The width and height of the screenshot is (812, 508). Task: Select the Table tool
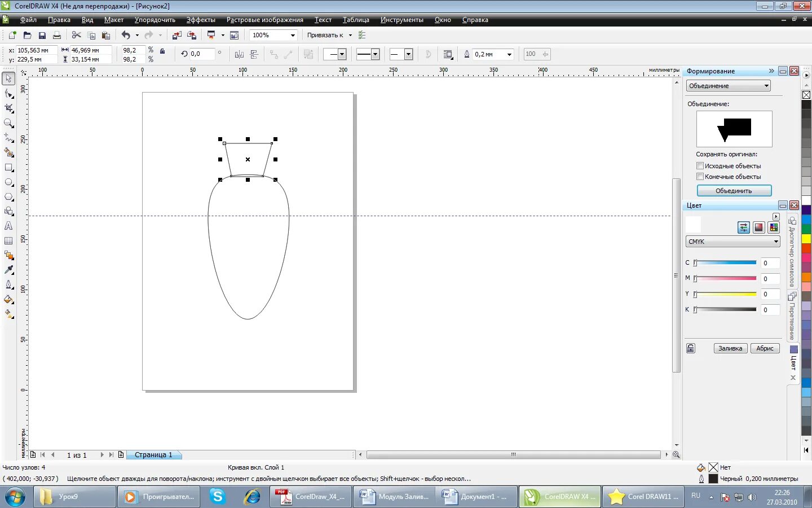click(8, 240)
